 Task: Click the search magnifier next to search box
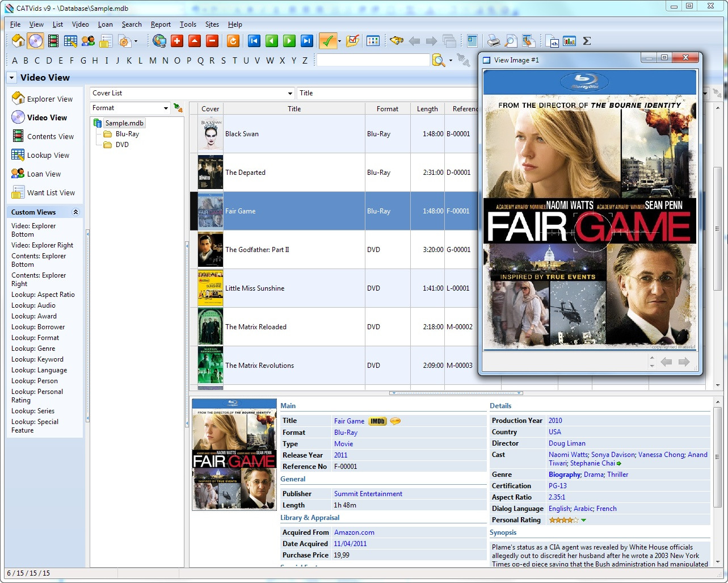(x=438, y=60)
